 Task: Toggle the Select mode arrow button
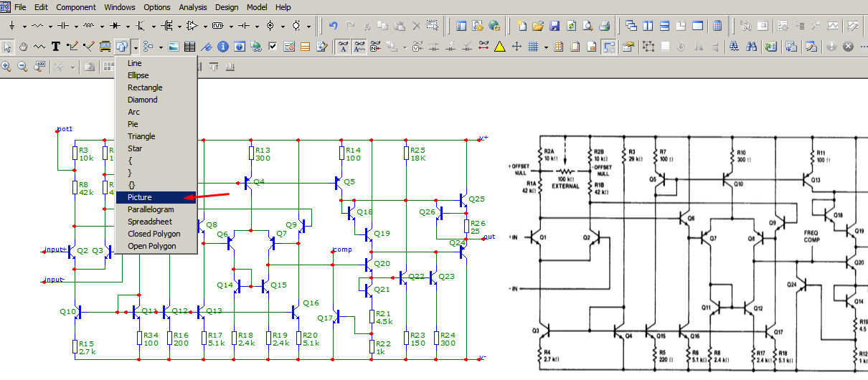[7, 47]
